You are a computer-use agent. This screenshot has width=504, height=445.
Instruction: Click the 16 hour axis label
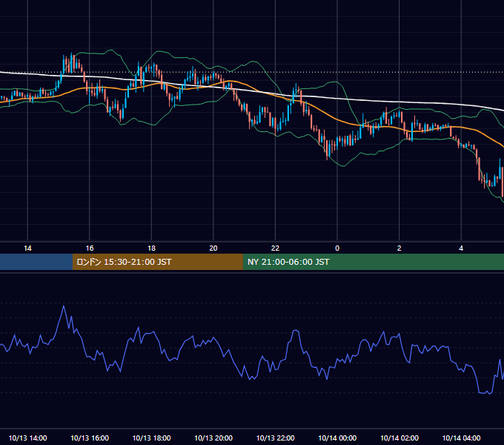tap(90, 248)
